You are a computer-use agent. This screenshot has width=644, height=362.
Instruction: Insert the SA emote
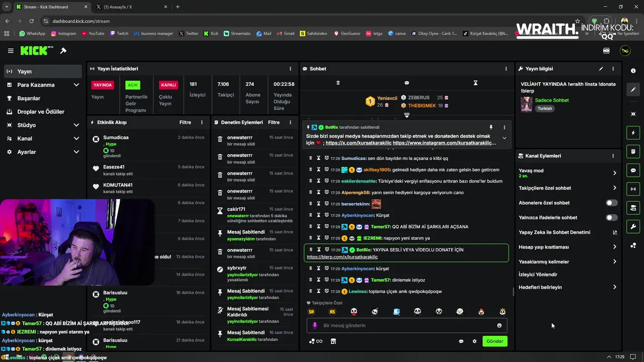[x=311, y=312]
